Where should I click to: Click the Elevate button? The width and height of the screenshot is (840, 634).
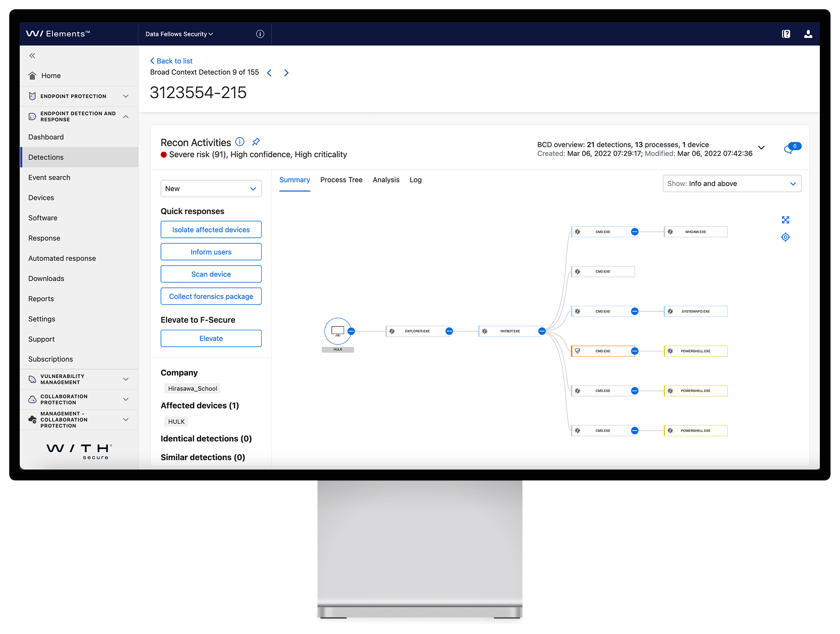(211, 339)
